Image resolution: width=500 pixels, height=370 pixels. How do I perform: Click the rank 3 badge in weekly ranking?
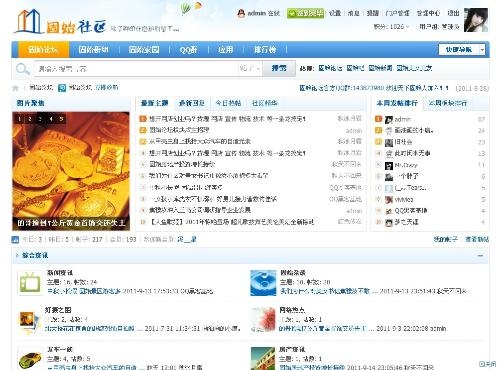pyautogui.click(x=378, y=142)
